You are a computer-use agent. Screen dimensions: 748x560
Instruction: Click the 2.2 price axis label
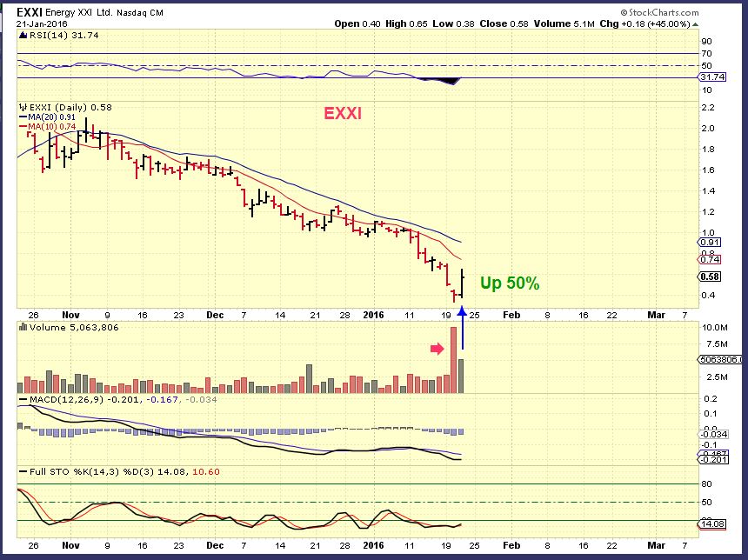click(x=708, y=108)
